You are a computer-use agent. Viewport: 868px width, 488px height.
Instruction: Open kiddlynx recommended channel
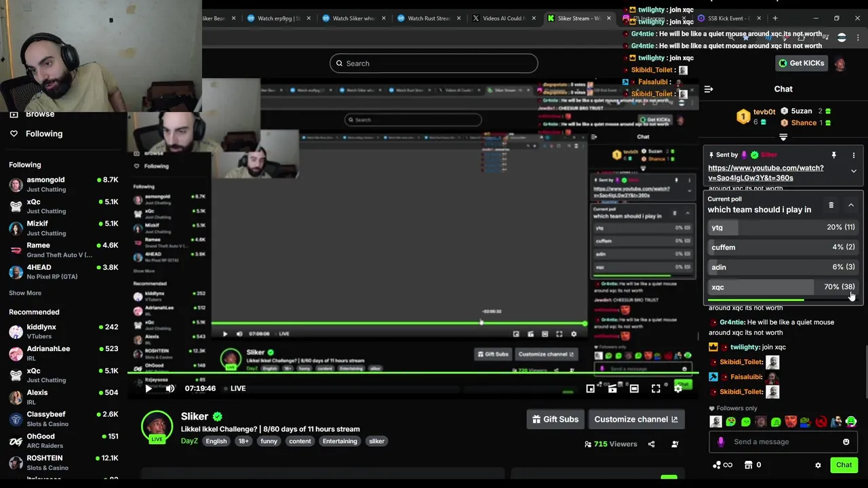point(63,331)
